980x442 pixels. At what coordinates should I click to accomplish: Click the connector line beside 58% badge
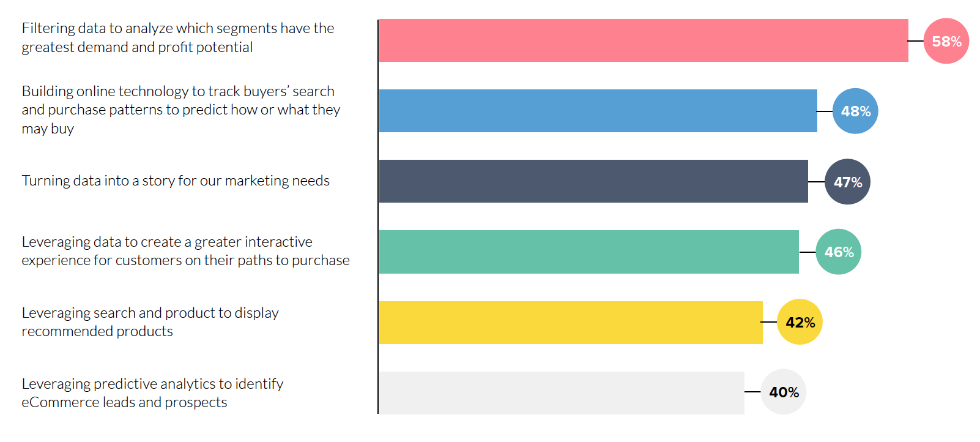click(916, 41)
